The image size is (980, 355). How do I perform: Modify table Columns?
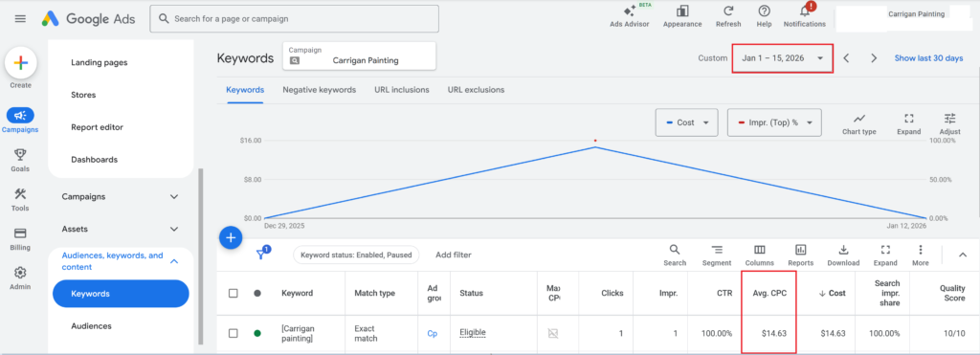[759, 255]
